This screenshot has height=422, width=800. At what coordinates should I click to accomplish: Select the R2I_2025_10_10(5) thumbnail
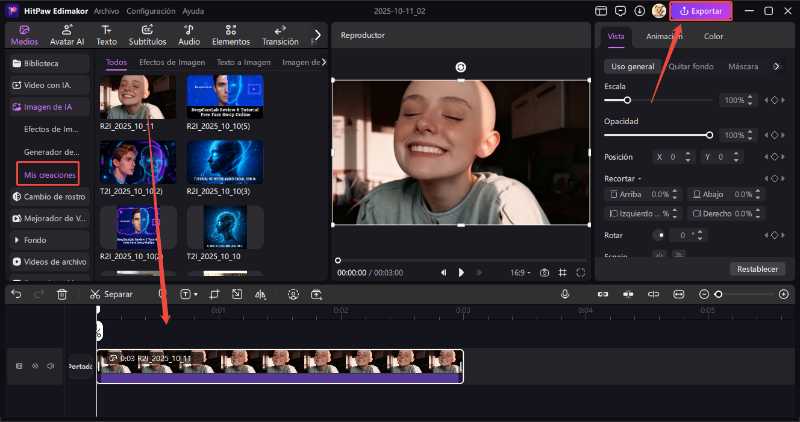[225, 95]
